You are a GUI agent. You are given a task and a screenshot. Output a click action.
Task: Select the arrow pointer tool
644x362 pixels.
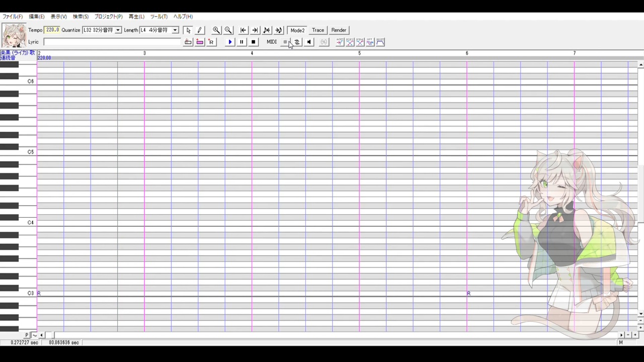point(188,30)
